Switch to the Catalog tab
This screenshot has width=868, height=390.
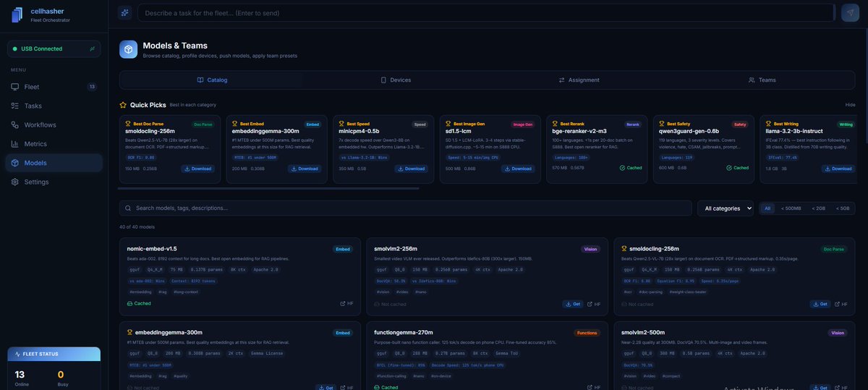click(213, 80)
